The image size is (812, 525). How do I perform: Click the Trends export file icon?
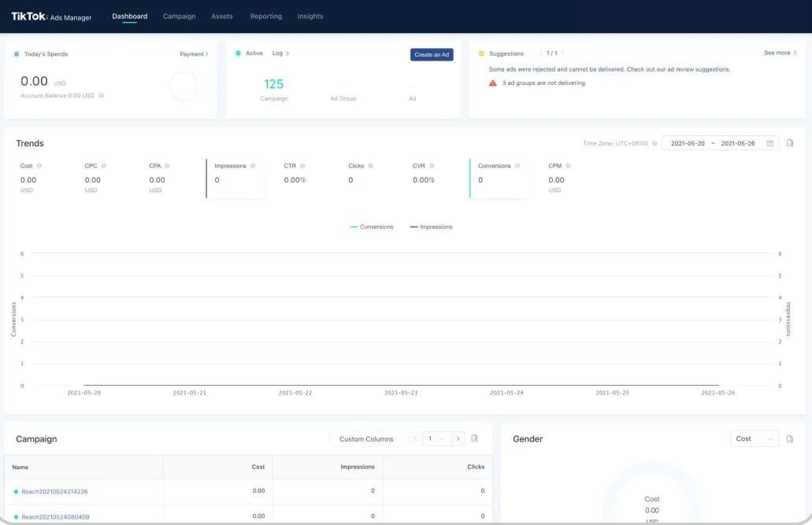(x=790, y=143)
